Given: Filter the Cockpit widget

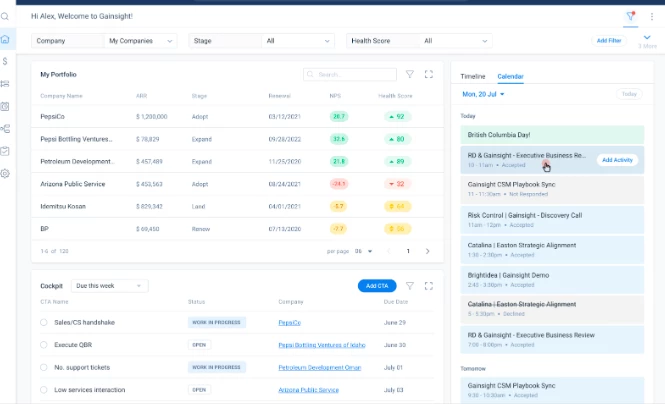Looking at the screenshot, I should (410, 286).
